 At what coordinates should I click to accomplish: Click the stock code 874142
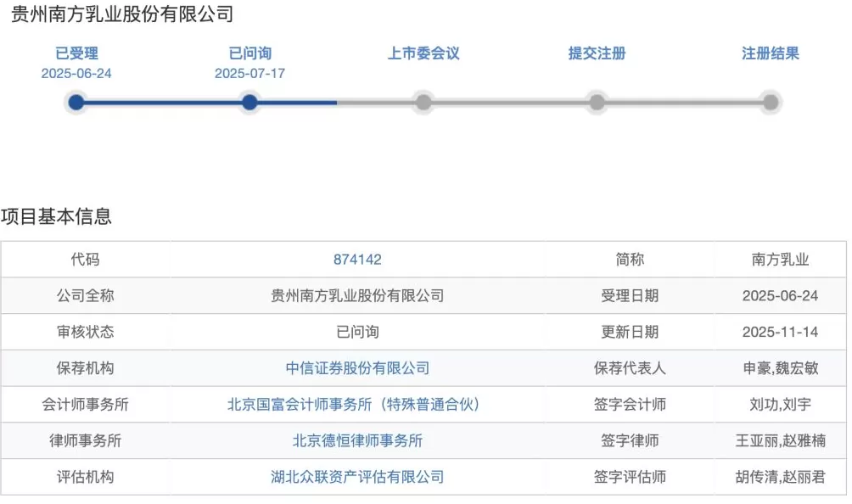coord(357,260)
